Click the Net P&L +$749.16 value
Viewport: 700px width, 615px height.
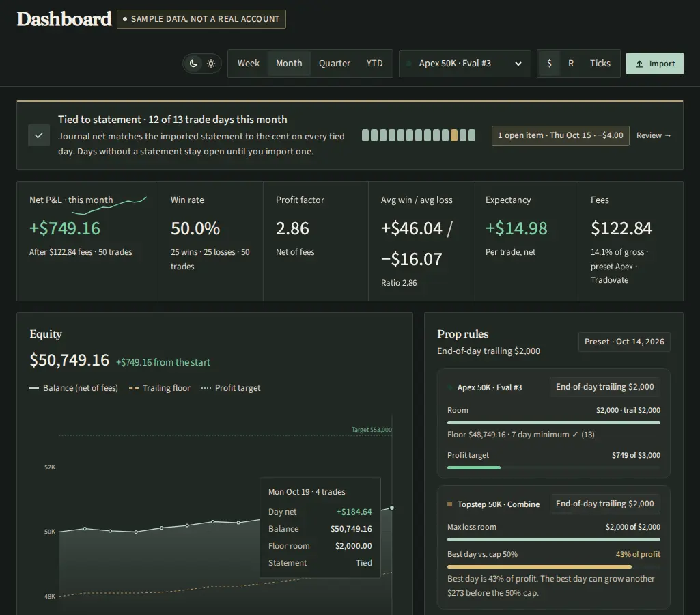point(65,228)
